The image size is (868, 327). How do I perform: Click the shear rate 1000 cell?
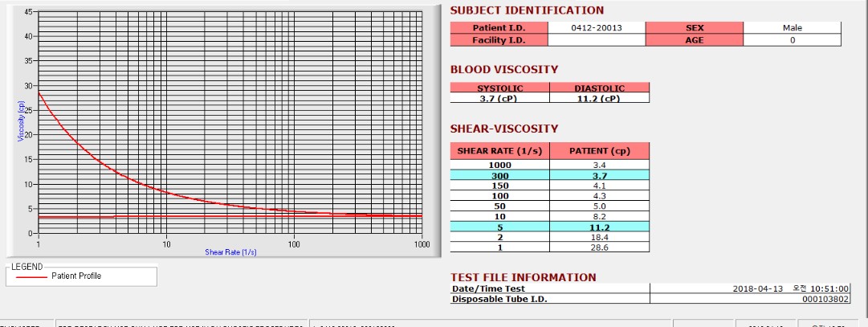point(500,165)
